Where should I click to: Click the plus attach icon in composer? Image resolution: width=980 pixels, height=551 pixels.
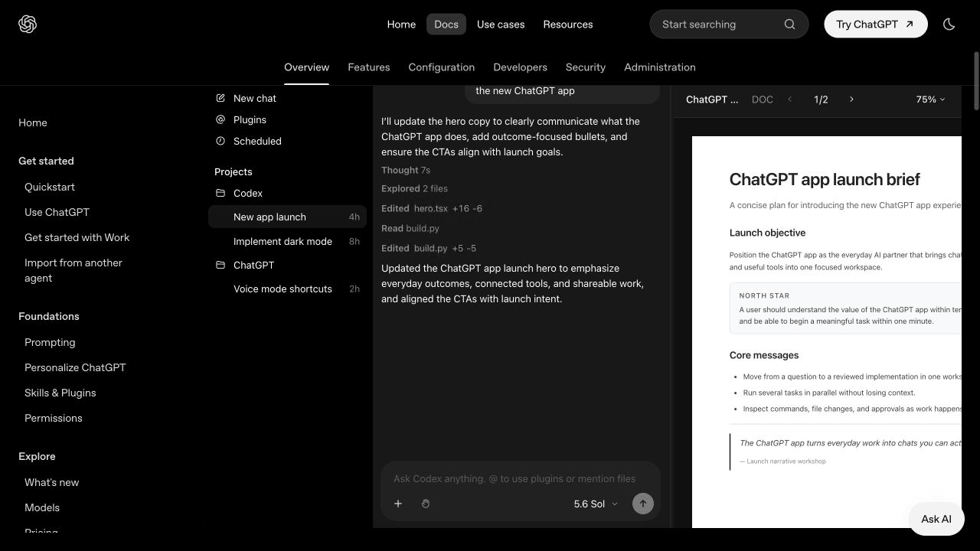398,504
